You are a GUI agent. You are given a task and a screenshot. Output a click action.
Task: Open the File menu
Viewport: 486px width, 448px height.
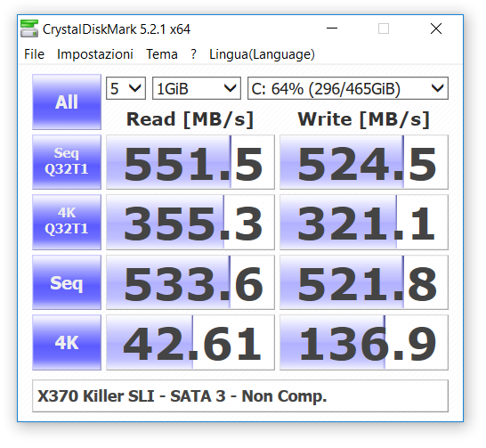coord(34,54)
